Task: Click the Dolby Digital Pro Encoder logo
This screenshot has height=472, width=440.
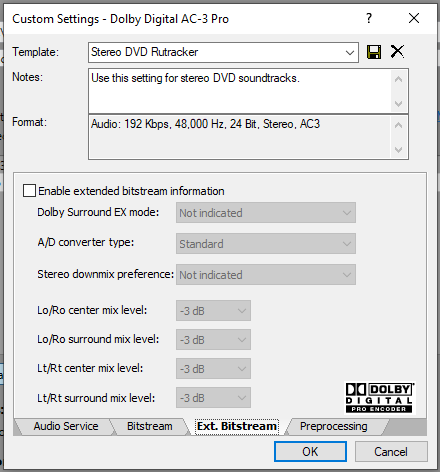Action: click(x=380, y=398)
